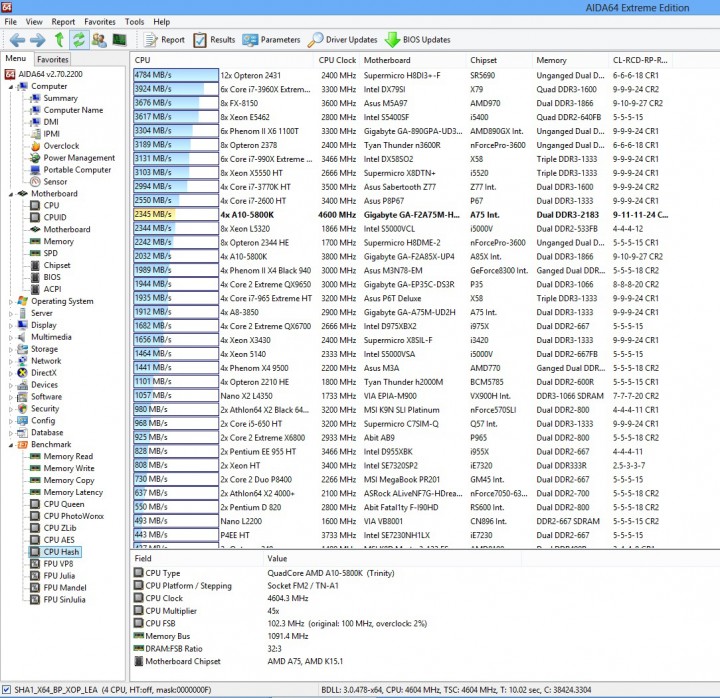
Task: Sort by CPU Clock column header
Action: (x=337, y=60)
